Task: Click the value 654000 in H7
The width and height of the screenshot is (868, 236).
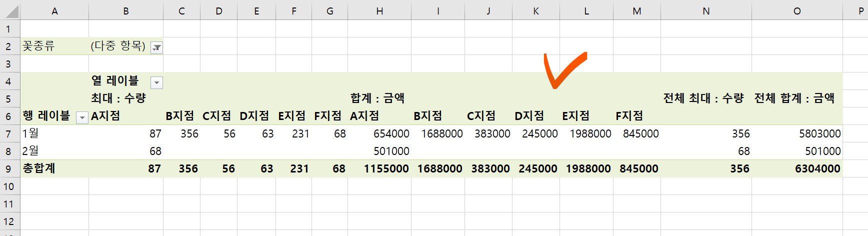Action: tap(391, 134)
